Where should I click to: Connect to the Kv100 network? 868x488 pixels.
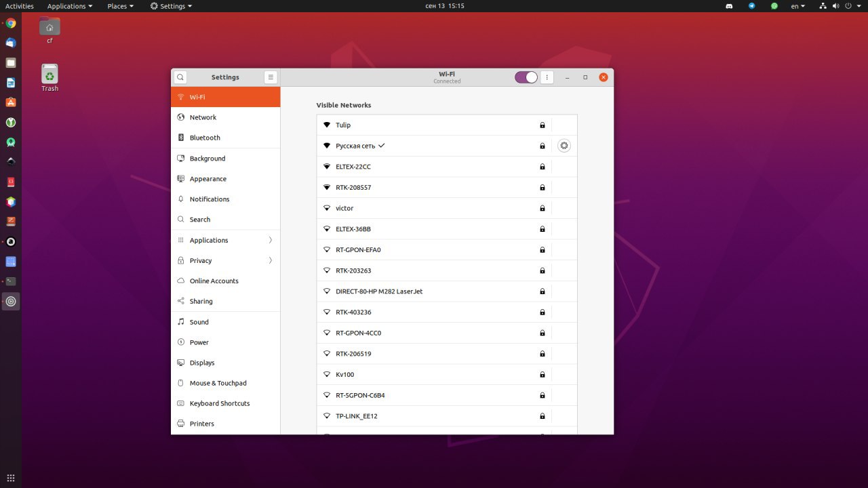click(x=447, y=375)
